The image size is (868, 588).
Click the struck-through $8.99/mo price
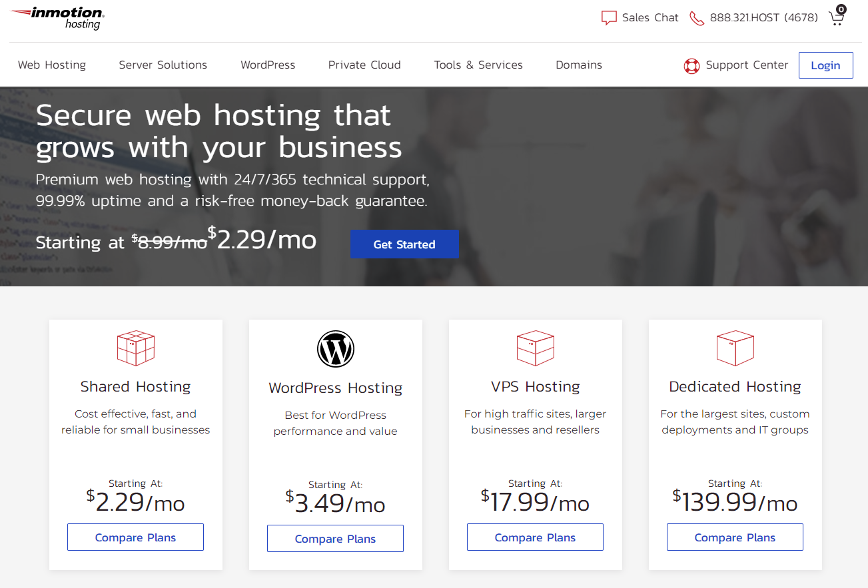pos(169,242)
